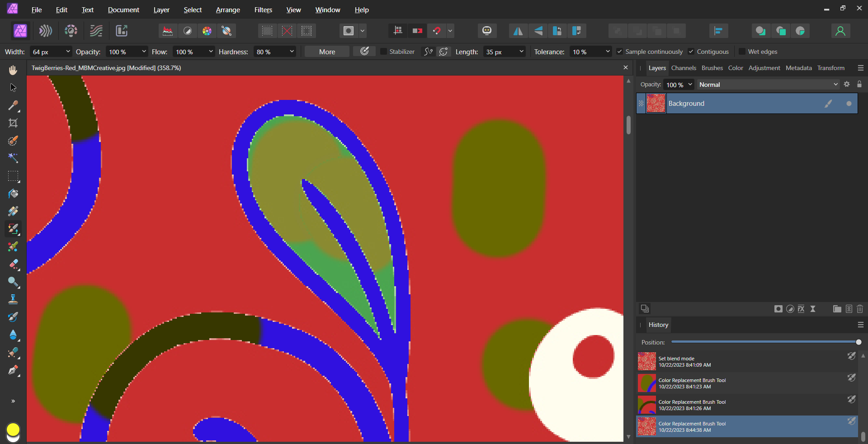Open History panel hamburger menu

coord(860,325)
